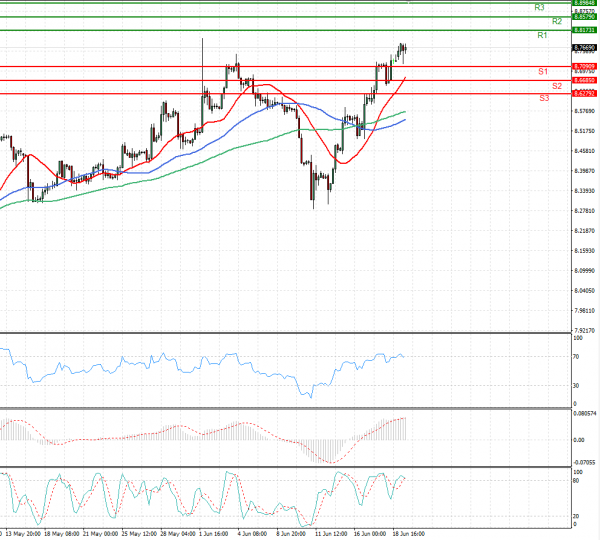
Task: Click the stochastic 20 level label
Action: (576, 517)
